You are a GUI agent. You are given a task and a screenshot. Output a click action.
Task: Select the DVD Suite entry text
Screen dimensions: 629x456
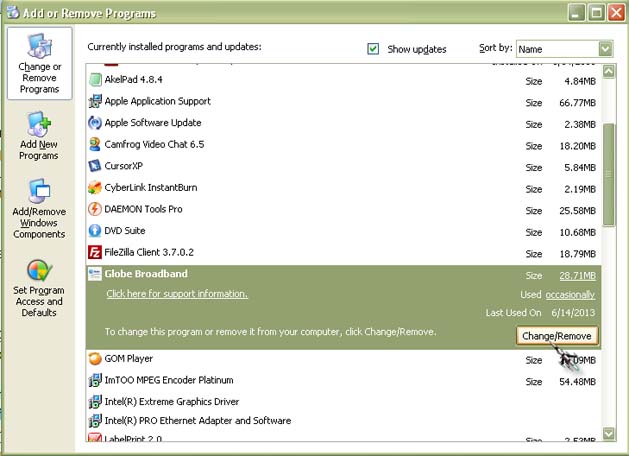pyautogui.click(x=125, y=231)
